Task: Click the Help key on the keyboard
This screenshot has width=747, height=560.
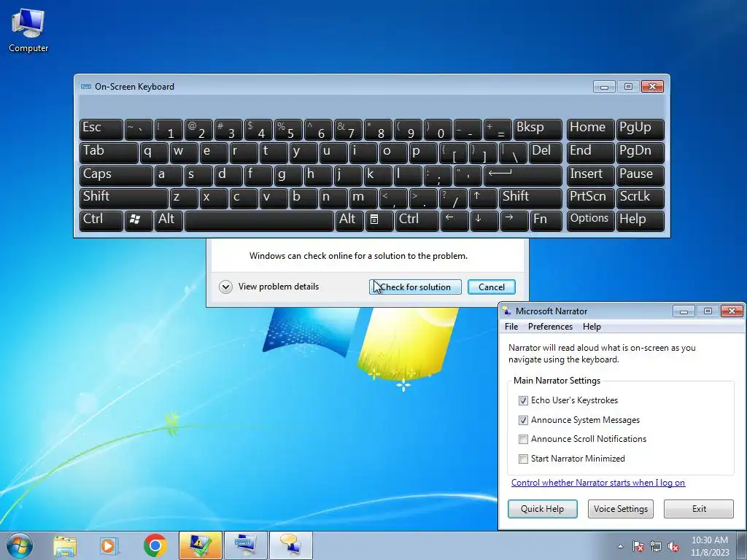Action: [x=640, y=222]
